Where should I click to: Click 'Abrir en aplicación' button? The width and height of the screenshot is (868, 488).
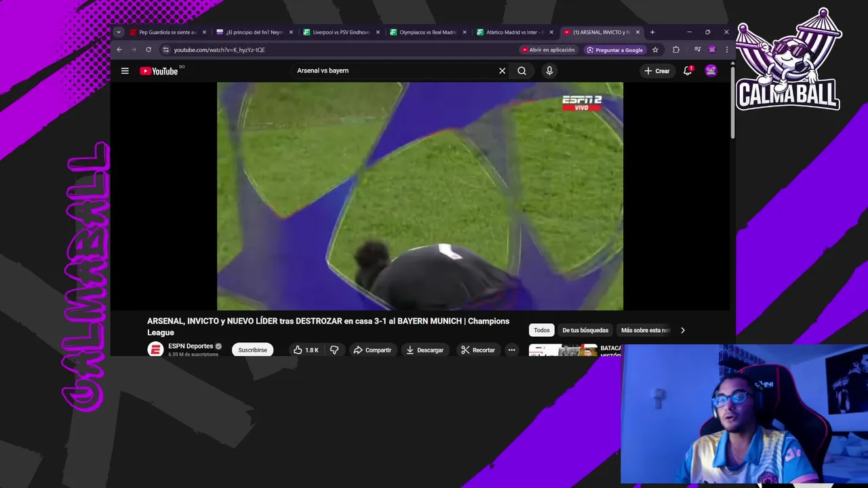547,49
